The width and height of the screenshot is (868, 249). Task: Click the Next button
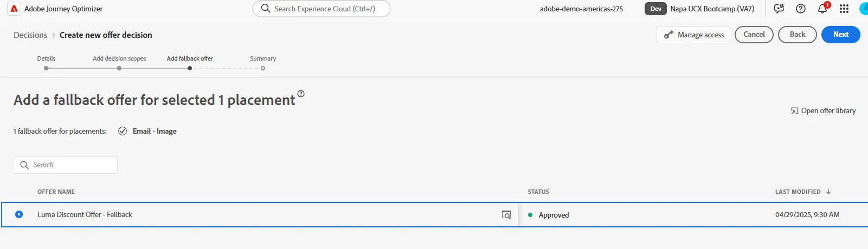point(841,35)
